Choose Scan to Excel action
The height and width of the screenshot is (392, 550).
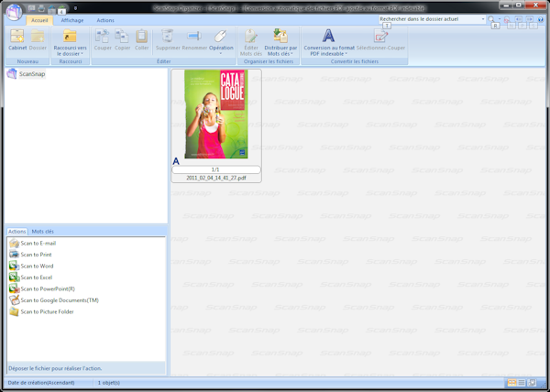point(37,278)
